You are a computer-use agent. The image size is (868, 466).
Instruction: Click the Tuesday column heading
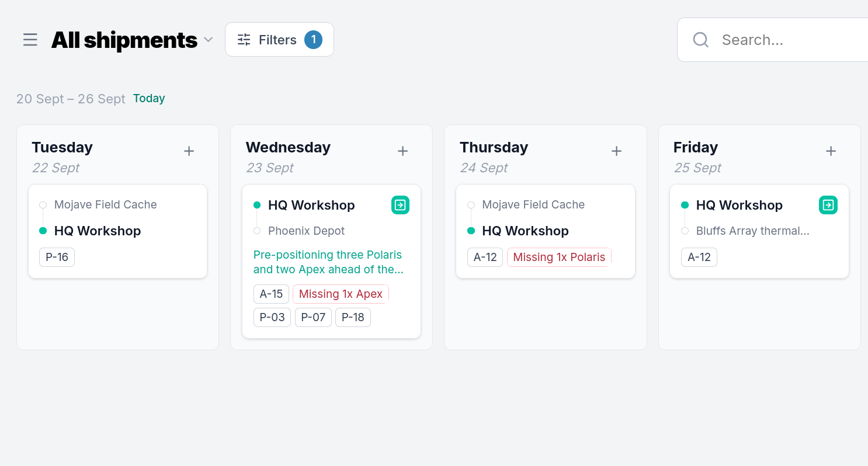tap(63, 147)
